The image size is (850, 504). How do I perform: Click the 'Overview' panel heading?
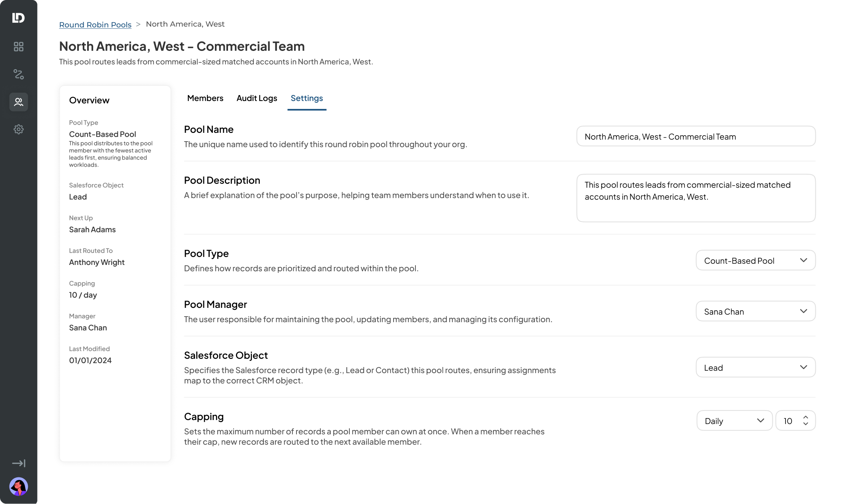tap(89, 100)
